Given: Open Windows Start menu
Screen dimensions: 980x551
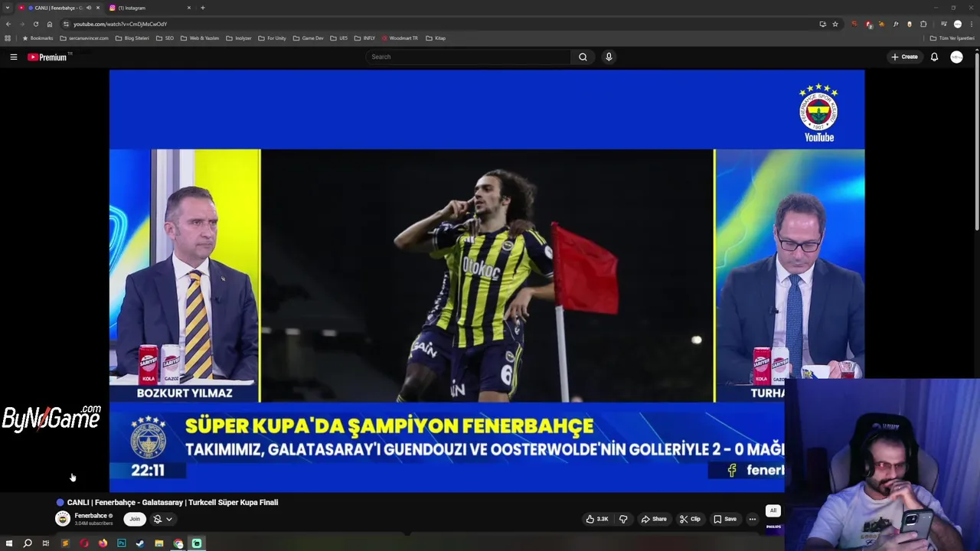Looking at the screenshot, I should 9,543.
